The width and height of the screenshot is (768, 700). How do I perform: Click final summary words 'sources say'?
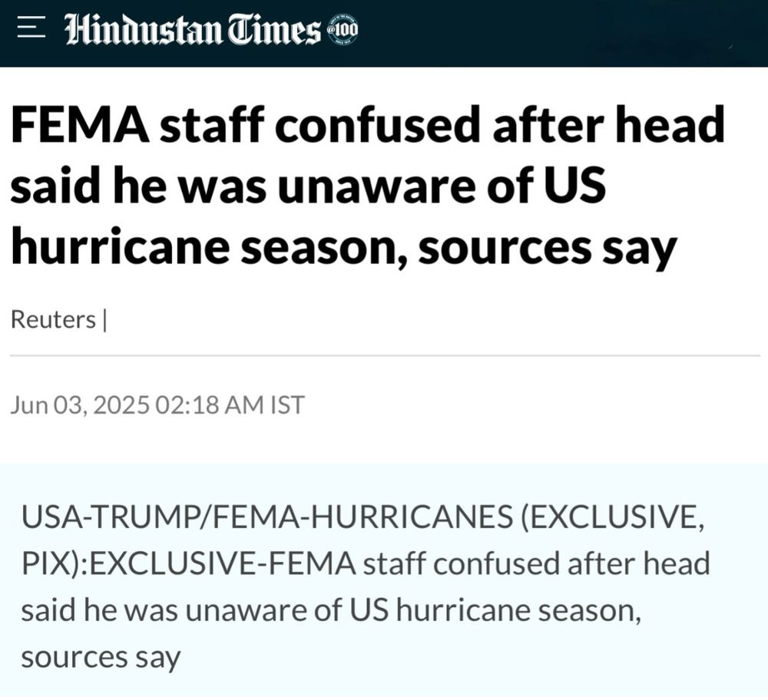pyautogui.click(x=101, y=658)
